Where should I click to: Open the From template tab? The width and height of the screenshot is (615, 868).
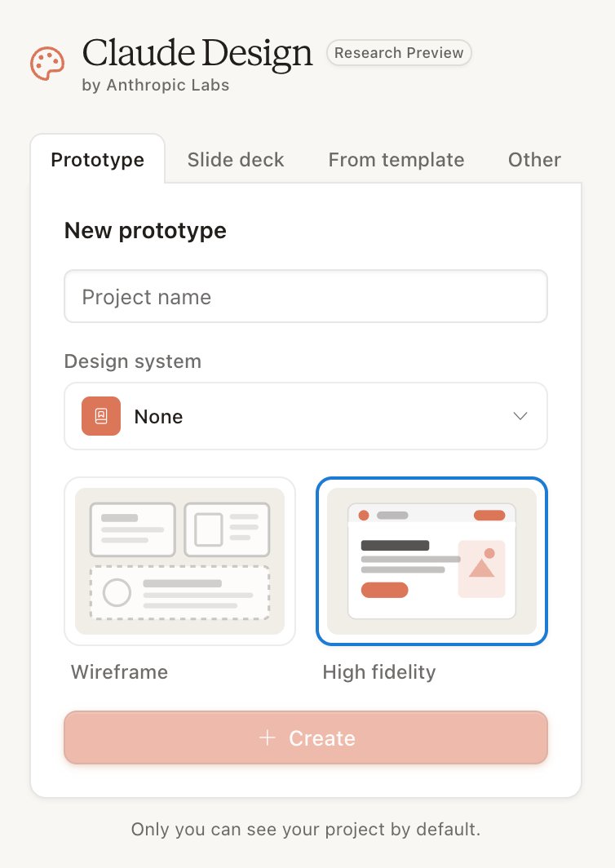[x=396, y=160]
